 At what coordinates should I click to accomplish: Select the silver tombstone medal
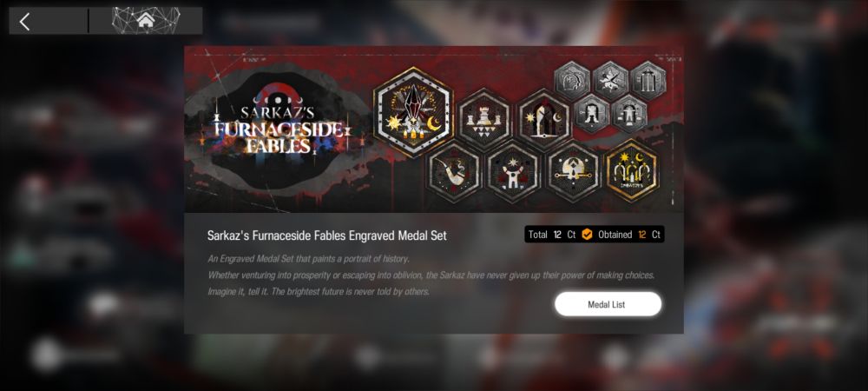572,81
